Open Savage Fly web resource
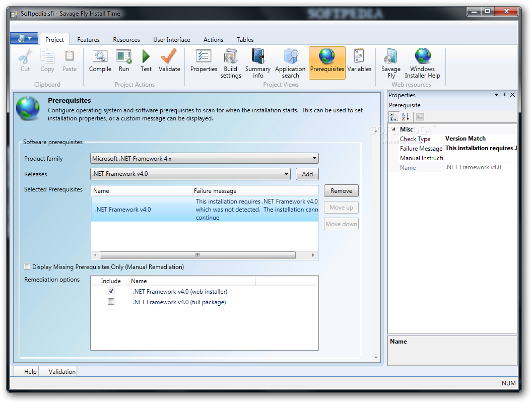 tap(391, 63)
